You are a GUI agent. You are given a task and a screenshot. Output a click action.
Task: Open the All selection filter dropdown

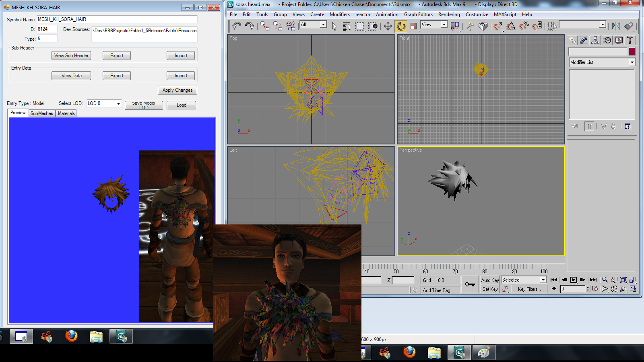coord(323,25)
